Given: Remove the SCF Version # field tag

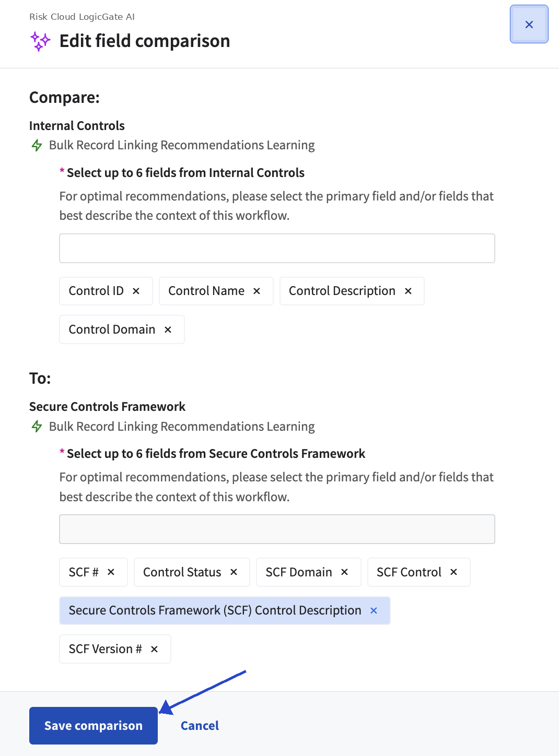Looking at the screenshot, I should coord(154,649).
